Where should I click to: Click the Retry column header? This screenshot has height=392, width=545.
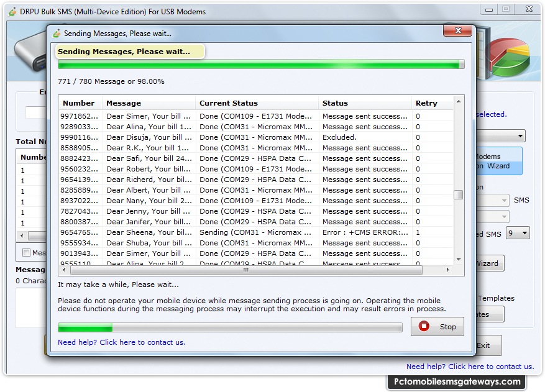coord(433,103)
